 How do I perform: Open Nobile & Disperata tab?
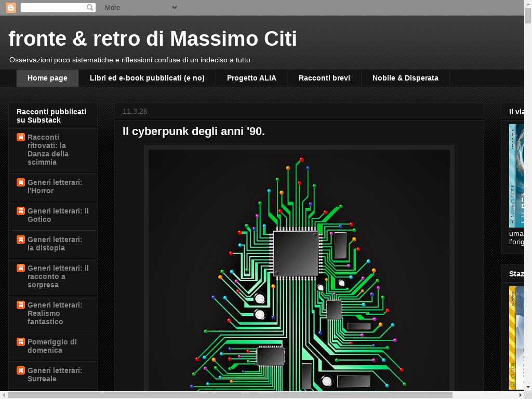pos(405,78)
